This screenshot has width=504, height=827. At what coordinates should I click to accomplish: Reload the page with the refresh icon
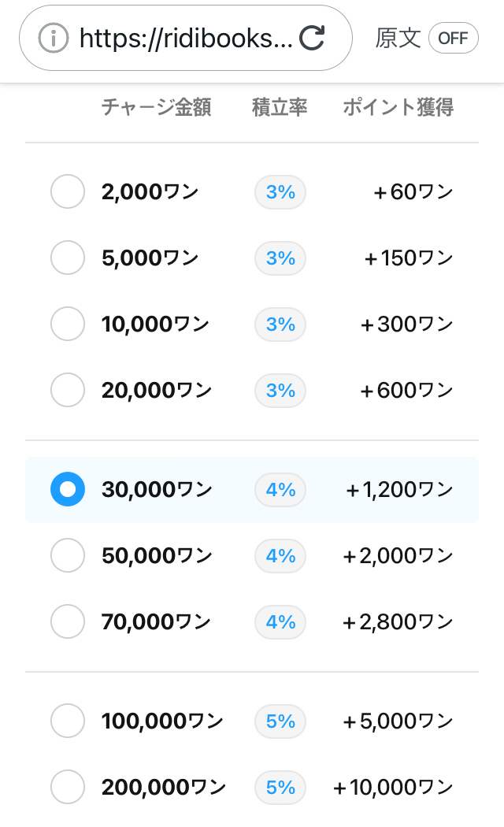pos(313,38)
